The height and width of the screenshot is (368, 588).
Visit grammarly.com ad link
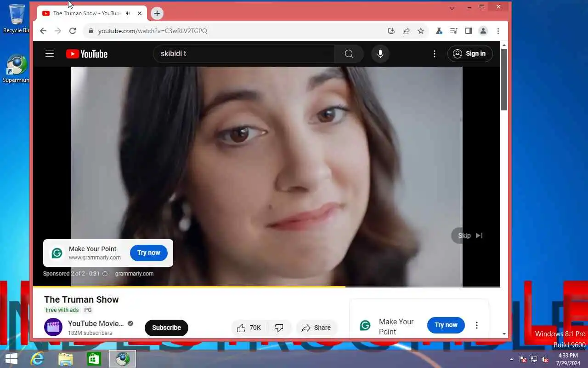(134, 274)
